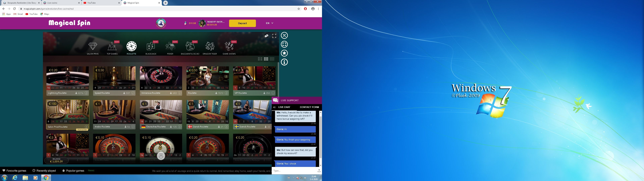644x181 pixels.
Task: Click the Live Support header
Action: [297, 100]
